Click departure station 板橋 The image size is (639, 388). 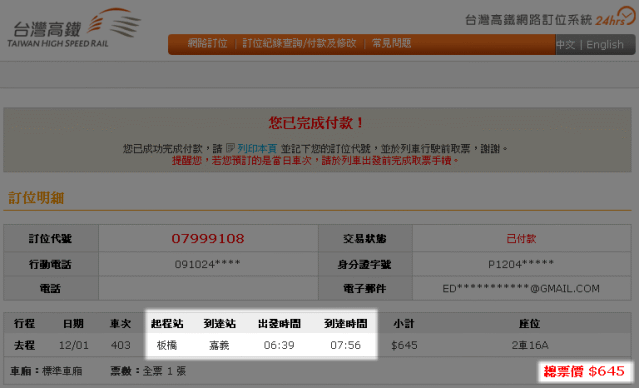point(167,345)
